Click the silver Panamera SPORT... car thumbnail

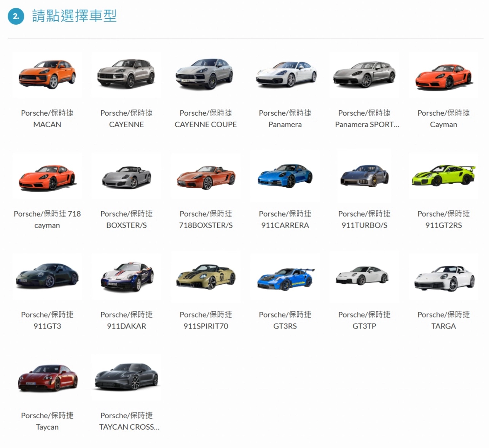coord(364,75)
